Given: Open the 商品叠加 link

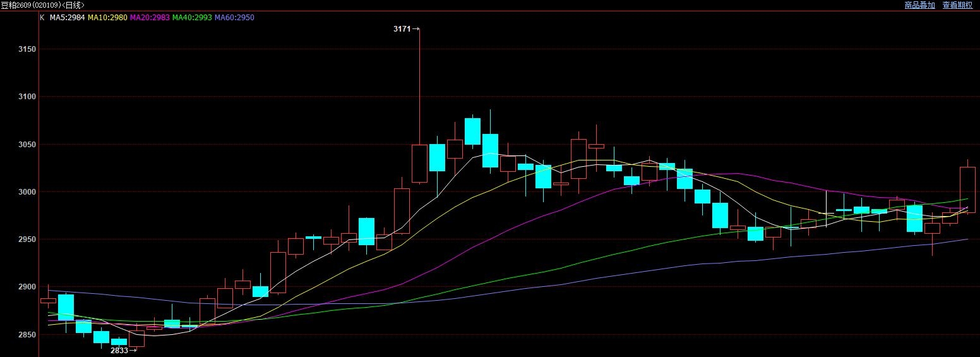Looking at the screenshot, I should pyautogui.click(x=919, y=5).
